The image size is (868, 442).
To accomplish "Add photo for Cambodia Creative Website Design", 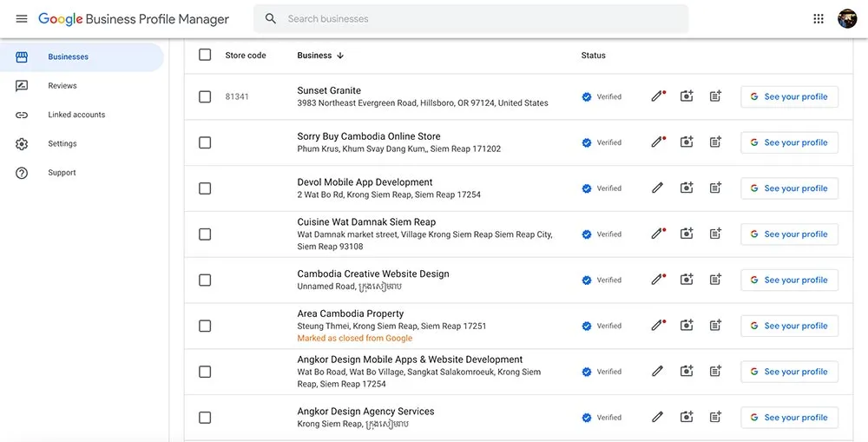I will click(x=687, y=280).
